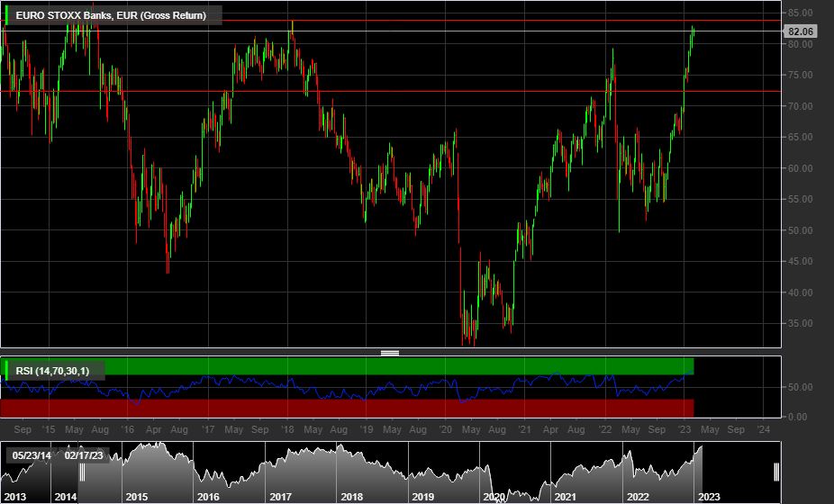Click the 50.00 label on the RSI axis

[800, 387]
